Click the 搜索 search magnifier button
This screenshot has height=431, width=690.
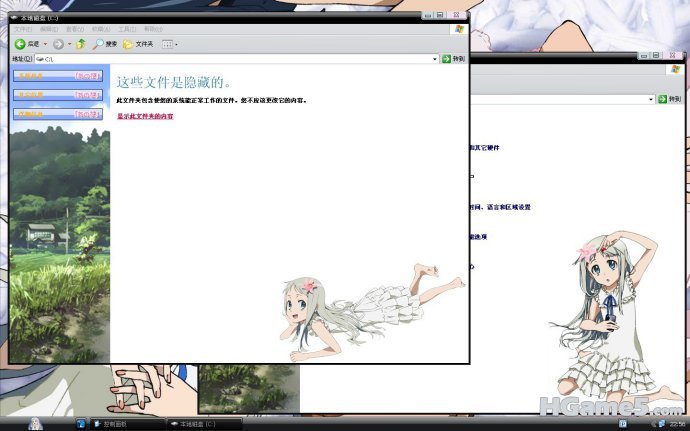[x=104, y=44]
